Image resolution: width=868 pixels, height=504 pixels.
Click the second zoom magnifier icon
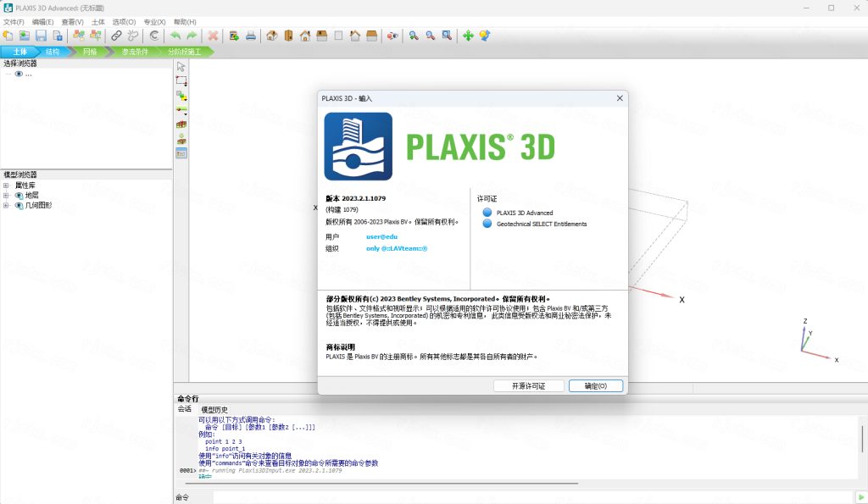click(x=430, y=36)
